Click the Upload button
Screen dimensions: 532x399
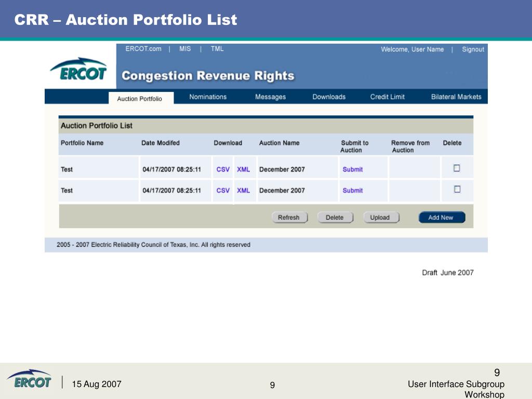[x=381, y=218]
